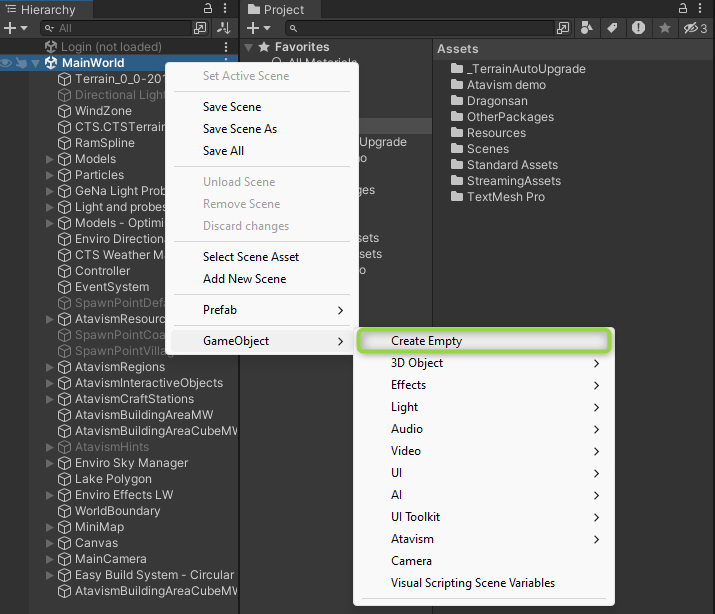Click the _TerrainAutoUpgrade folder icon
Image resolution: width=715 pixels, height=614 pixels.
coord(457,69)
